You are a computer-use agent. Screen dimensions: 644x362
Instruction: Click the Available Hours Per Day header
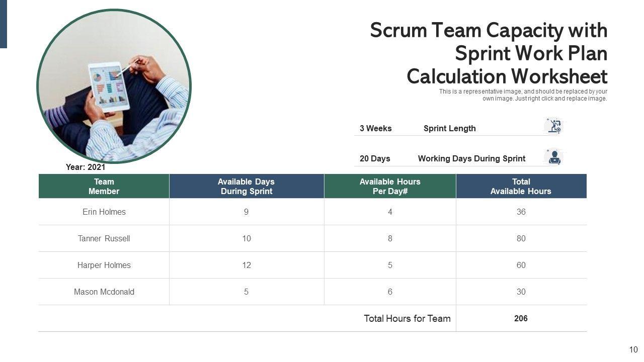click(390, 187)
